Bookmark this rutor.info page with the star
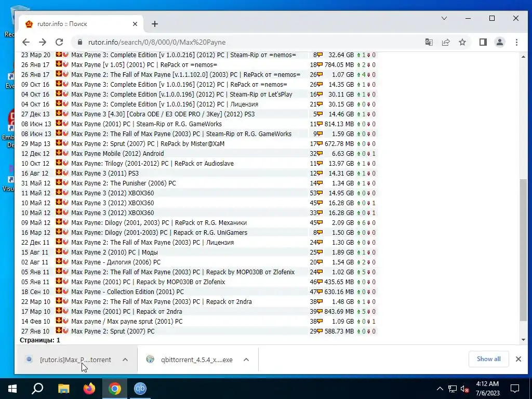This screenshot has width=532, height=399. 462,42
